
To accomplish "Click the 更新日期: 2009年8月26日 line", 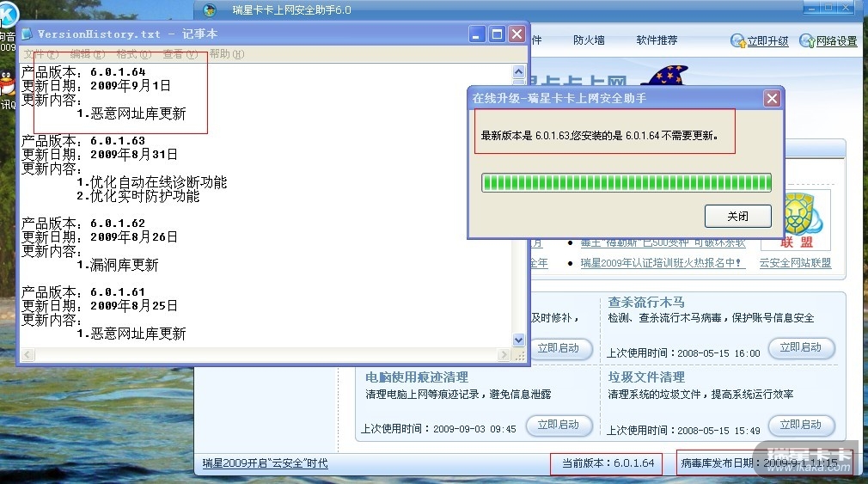I will pyautogui.click(x=100, y=237).
